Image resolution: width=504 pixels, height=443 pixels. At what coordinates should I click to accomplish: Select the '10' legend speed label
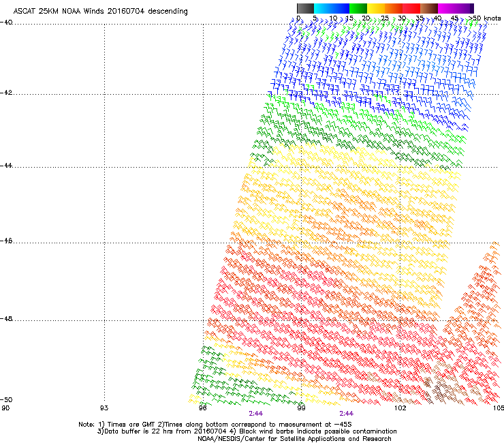click(333, 18)
